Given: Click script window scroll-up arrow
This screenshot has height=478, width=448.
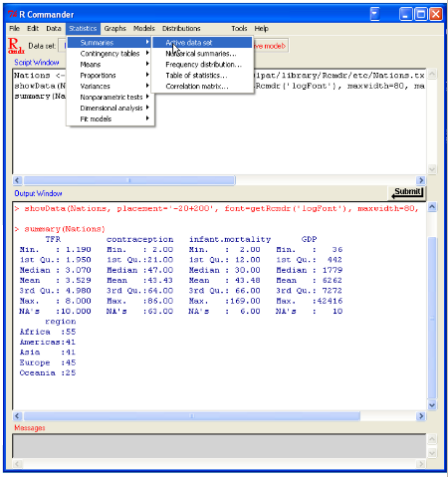Looking at the screenshot, I should click(432, 74).
